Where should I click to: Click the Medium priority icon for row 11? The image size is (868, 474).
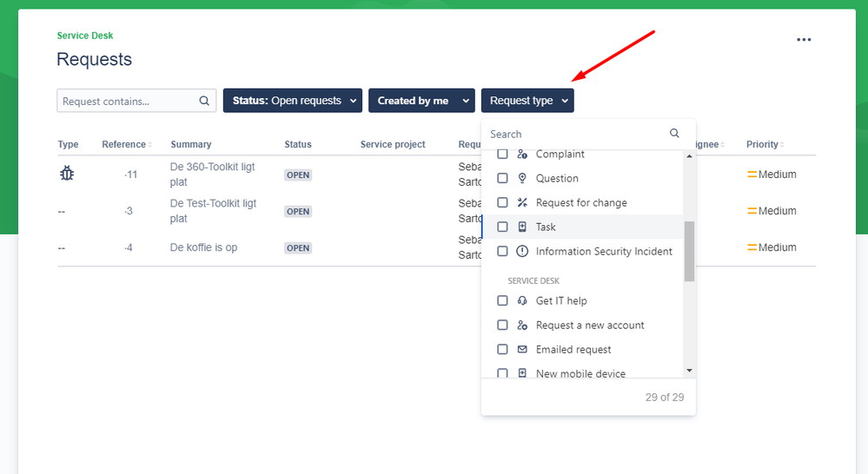[x=752, y=174]
